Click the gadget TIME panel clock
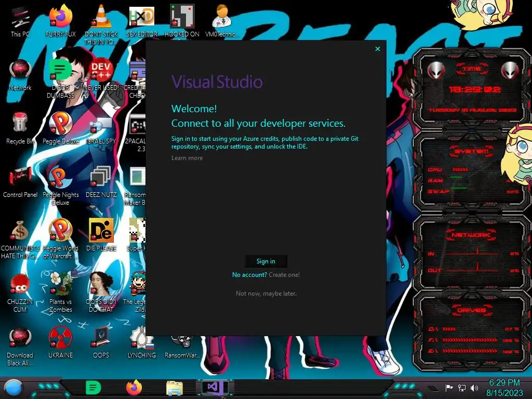Viewport: 532px width, 399px height. click(x=474, y=89)
